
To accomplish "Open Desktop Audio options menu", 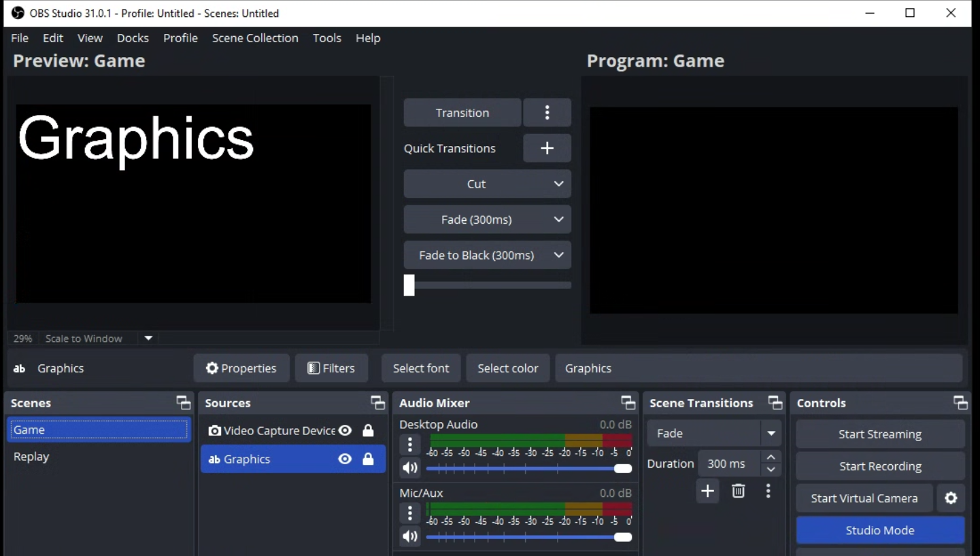I will [x=409, y=445].
